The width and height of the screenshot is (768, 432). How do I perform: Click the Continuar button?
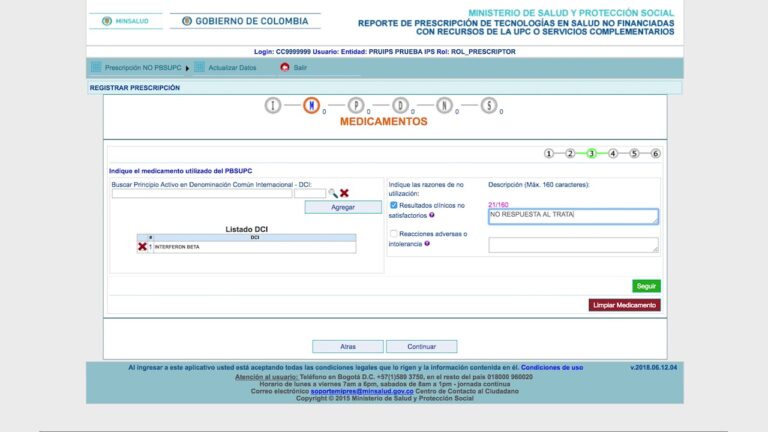click(421, 346)
